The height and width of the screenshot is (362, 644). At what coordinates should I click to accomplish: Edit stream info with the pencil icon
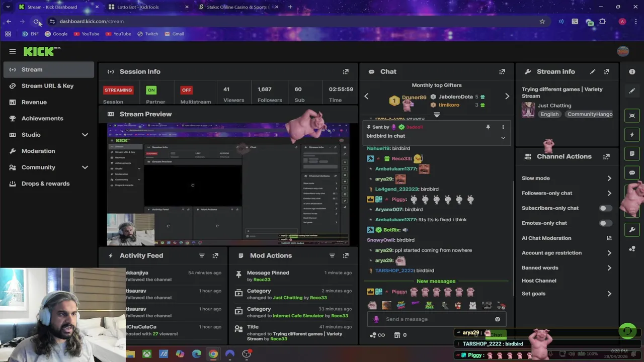(593, 72)
